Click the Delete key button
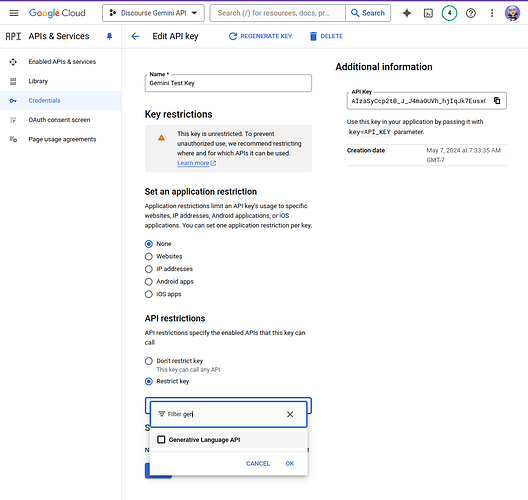 click(326, 36)
